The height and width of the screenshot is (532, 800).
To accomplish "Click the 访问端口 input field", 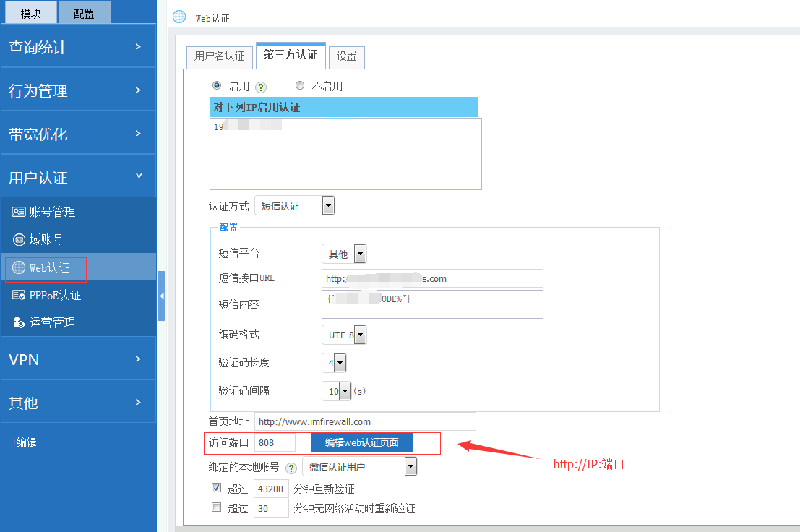I will coord(275,442).
